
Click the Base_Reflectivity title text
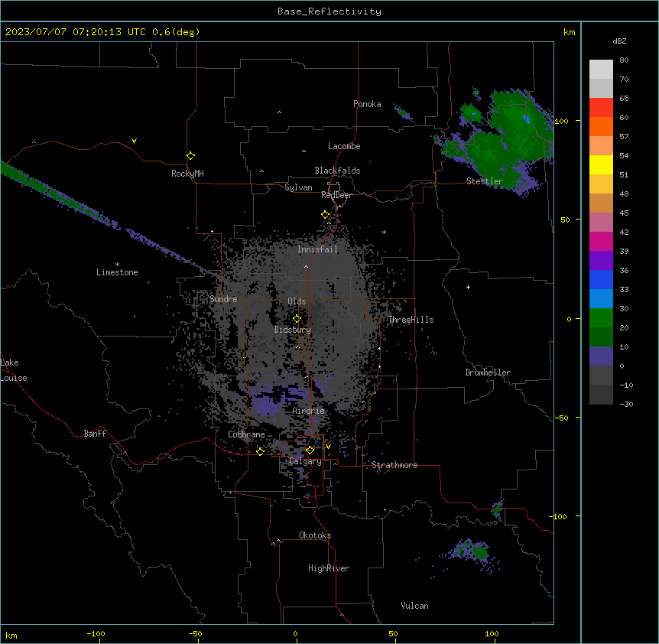pyautogui.click(x=329, y=11)
